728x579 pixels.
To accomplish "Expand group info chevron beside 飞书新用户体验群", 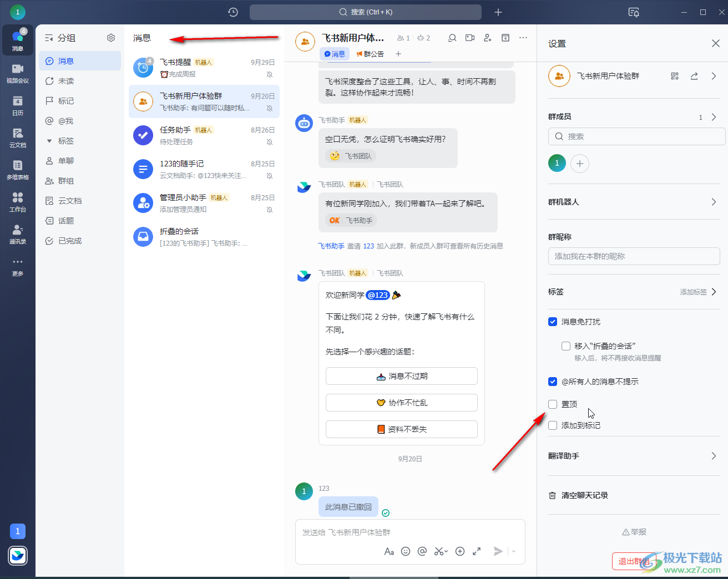I will pyautogui.click(x=714, y=76).
